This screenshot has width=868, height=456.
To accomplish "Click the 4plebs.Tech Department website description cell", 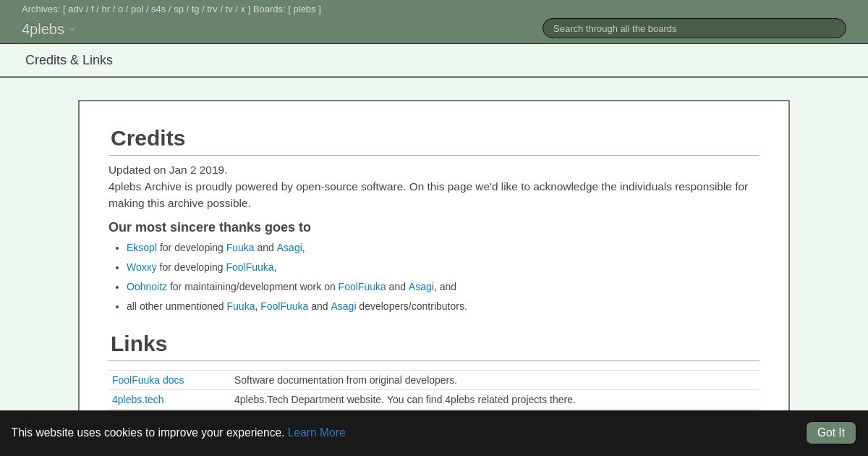I will pos(405,400).
